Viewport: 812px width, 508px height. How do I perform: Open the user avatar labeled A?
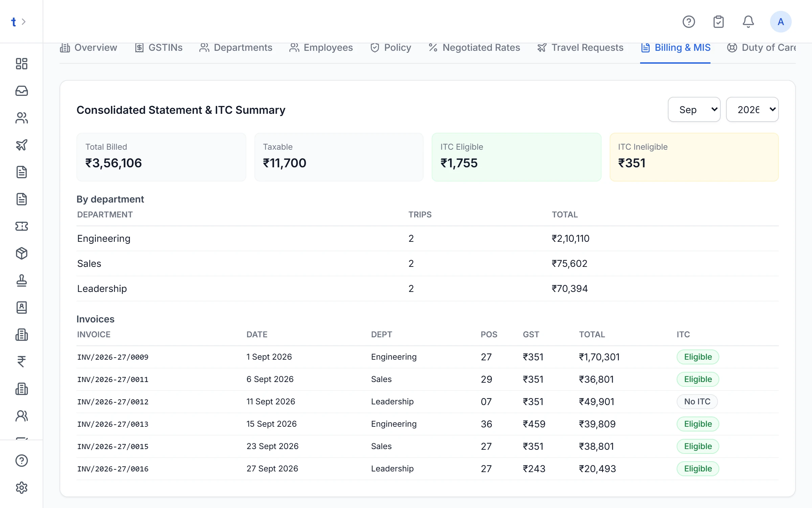[x=781, y=22]
